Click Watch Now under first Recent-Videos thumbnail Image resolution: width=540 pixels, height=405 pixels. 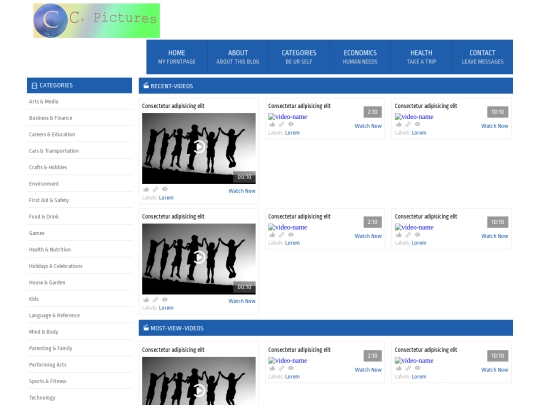(x=242, y=191)
